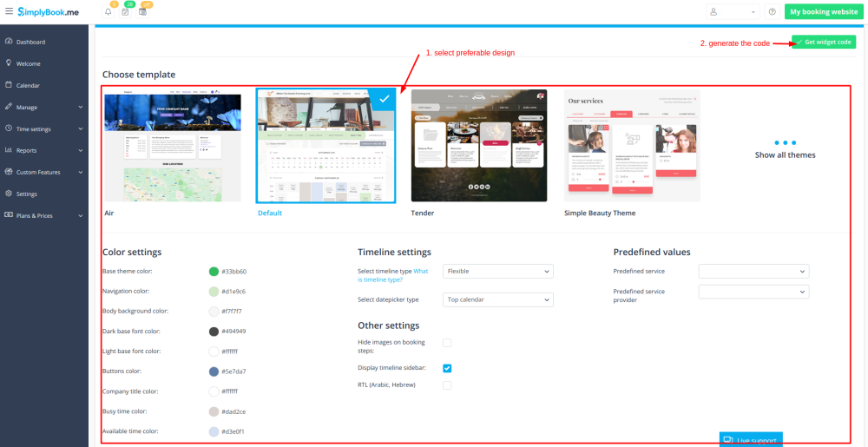The height and width of the screenshot is (447, 868).
Task: Click the Dashboard gauge icon in sidebar
Action: point(9,42)
